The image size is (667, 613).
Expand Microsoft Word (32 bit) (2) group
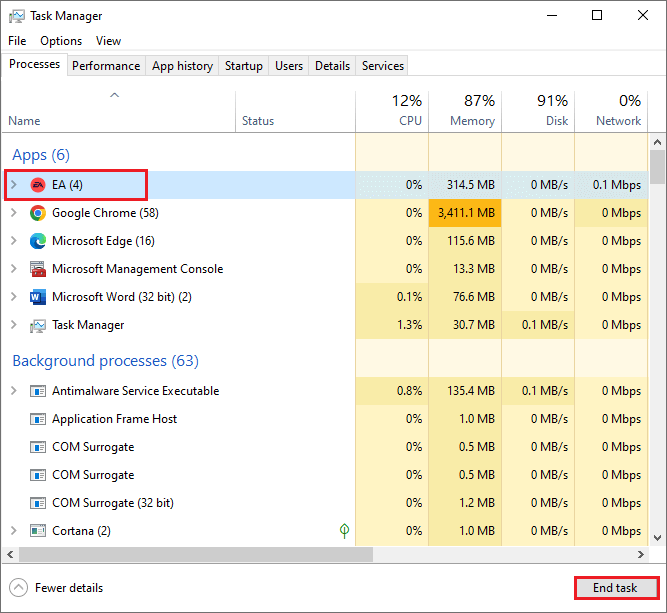pyautogui.click(x=14, y=297)
